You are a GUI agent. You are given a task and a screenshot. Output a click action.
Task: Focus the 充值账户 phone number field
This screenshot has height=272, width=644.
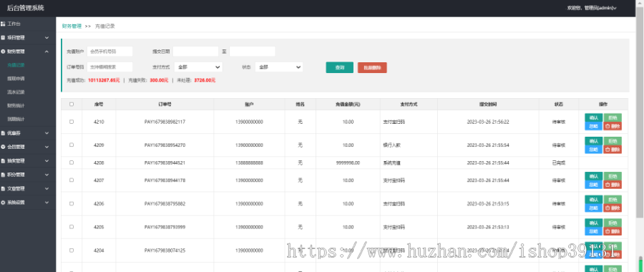(109, 52)
